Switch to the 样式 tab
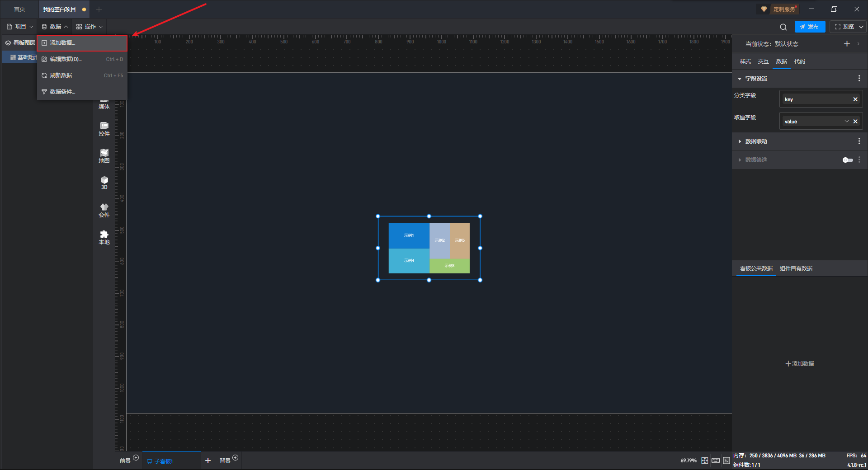 (x=745, y=61)
